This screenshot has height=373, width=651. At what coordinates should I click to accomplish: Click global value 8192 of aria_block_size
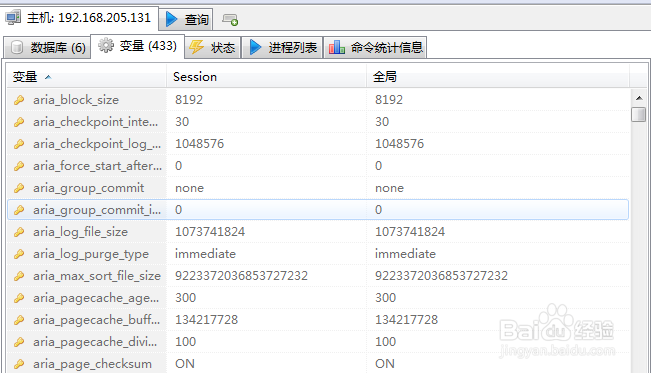click(x=389, y=100)
